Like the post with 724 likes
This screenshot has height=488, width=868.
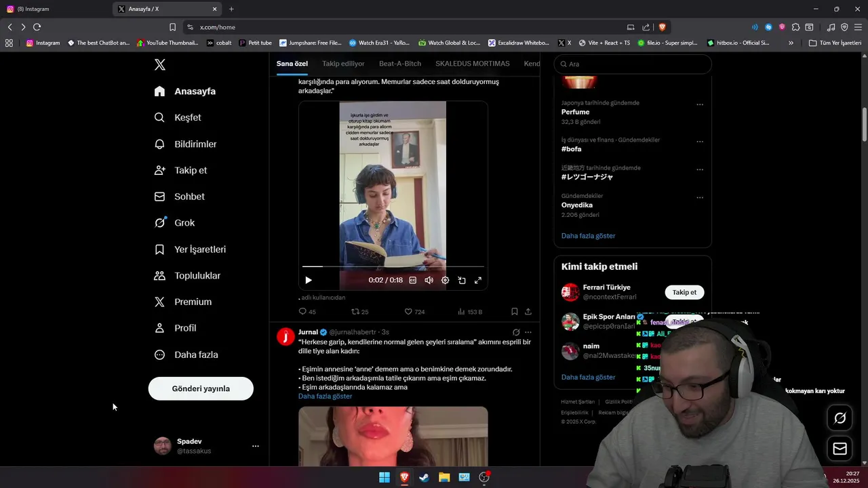point(414,312)
